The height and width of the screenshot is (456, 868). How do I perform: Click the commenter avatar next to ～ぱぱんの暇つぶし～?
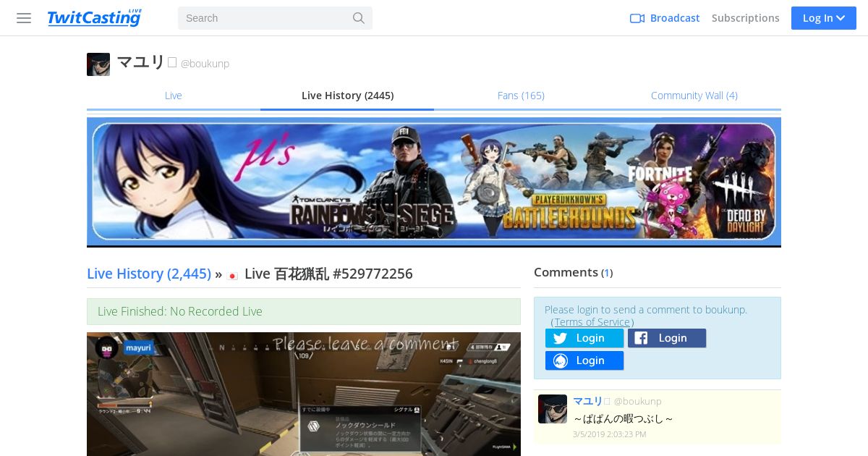point(553,409)
